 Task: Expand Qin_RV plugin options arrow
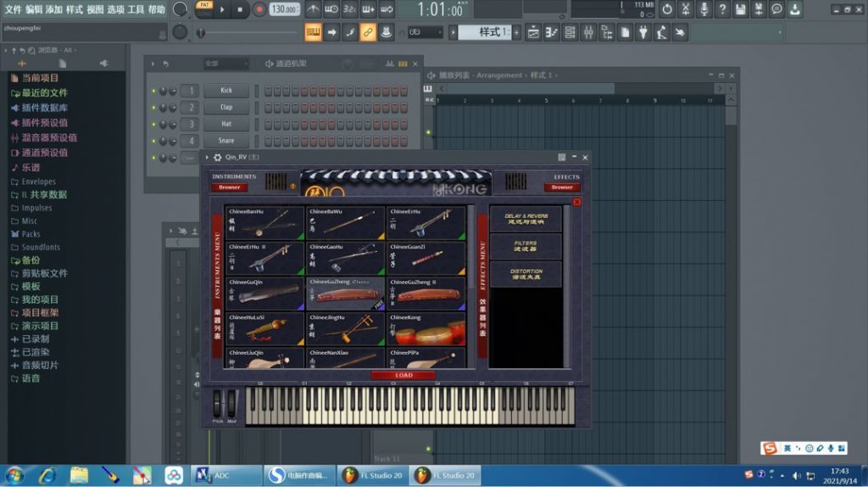[207, 157]
